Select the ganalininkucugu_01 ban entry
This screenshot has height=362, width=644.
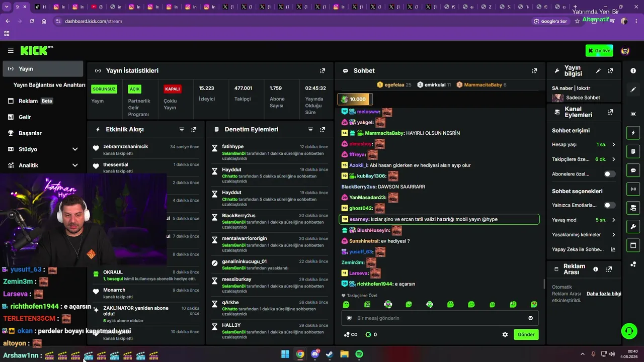click(271, 264)
